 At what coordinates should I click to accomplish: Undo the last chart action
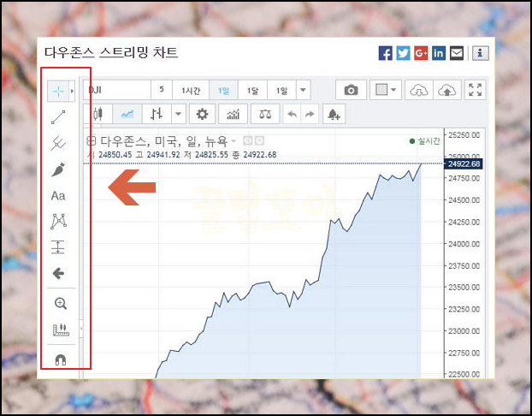pyautogui.click(x=292, y=114)
